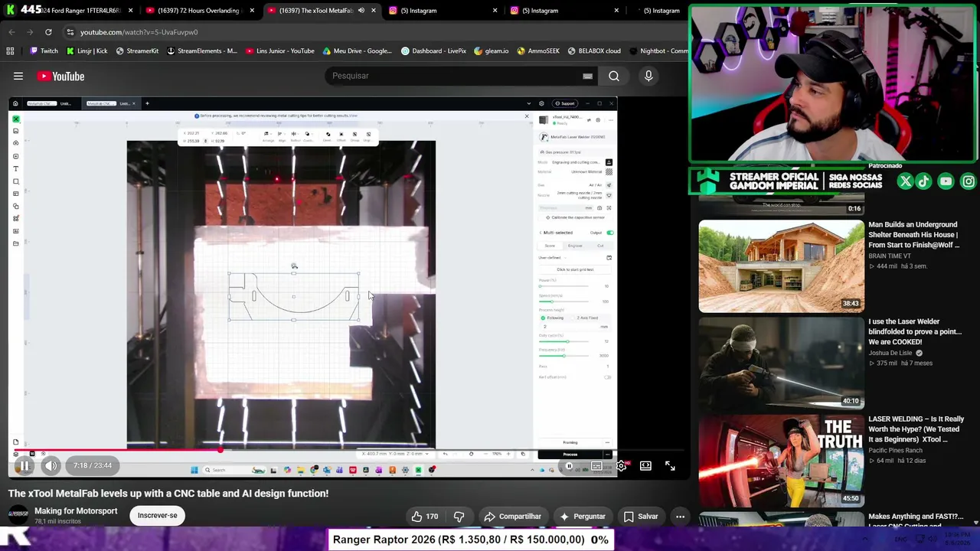Open 'LASER WELDING – Is It Really' title
980x551 pixels.
(x=916, y=429)
